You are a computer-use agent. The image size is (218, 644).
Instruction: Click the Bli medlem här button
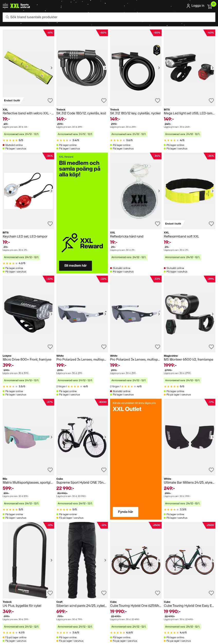(x=75, y=266)
